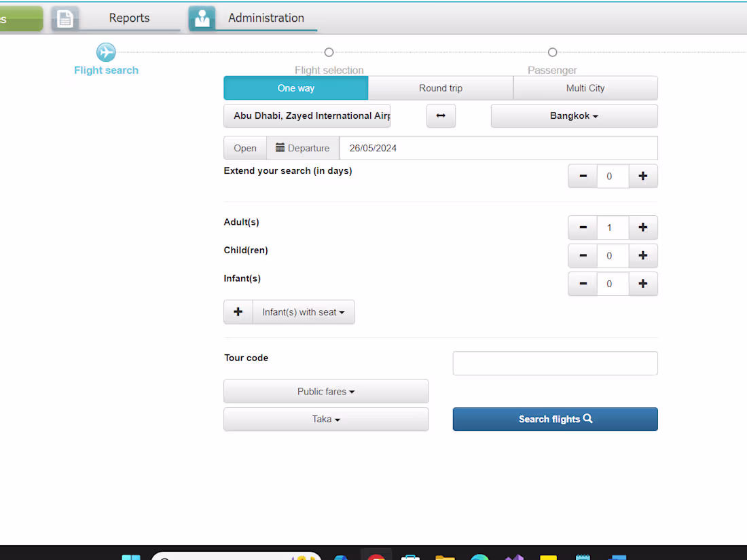The width and height of the screenshot is (747, 560).
Task: Click the swap origin and destination arrows icon
Action: pos(441,115)
